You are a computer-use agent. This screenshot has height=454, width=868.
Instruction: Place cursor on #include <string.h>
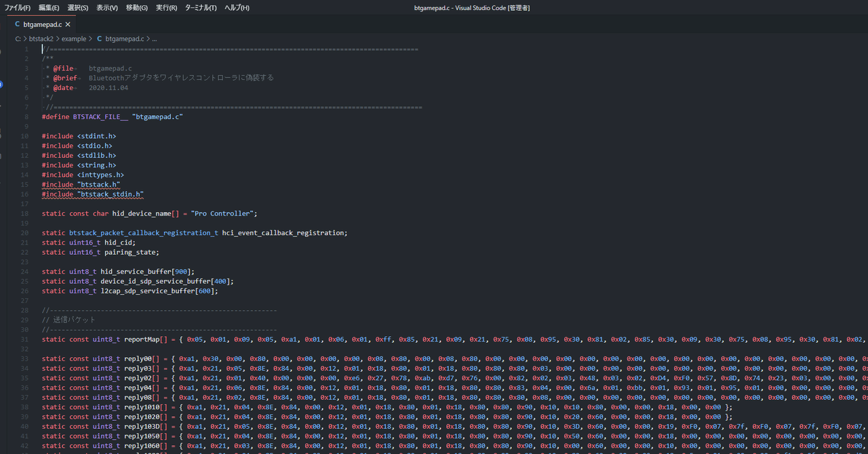[x=79, y=165]
